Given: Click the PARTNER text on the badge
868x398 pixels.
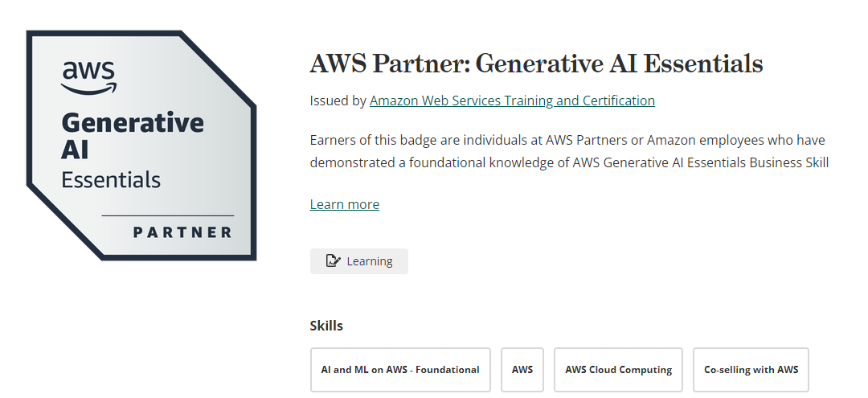Looking at the screenshot, I should pyautogui.click(x=182, y=232).
